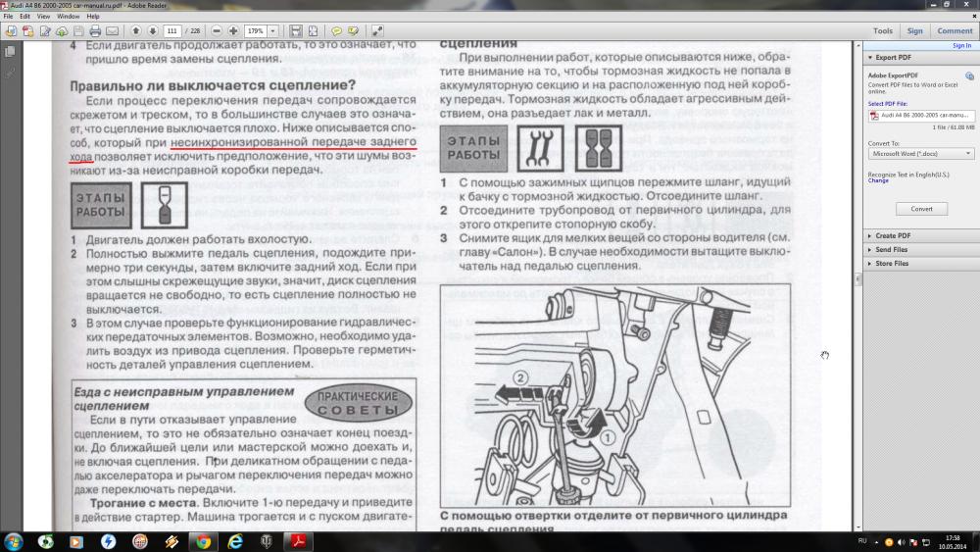
Task: Go to next page with down arrow
Action: 152,31
